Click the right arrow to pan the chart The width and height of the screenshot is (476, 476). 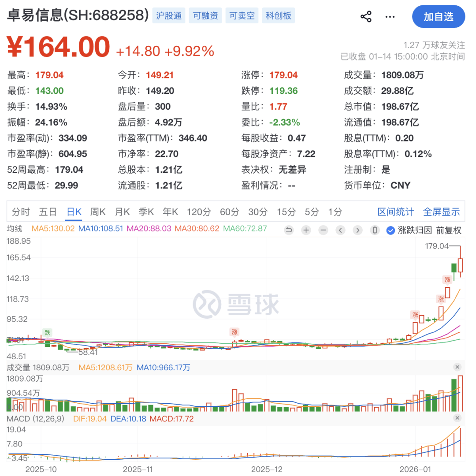(x=357, y=230)
